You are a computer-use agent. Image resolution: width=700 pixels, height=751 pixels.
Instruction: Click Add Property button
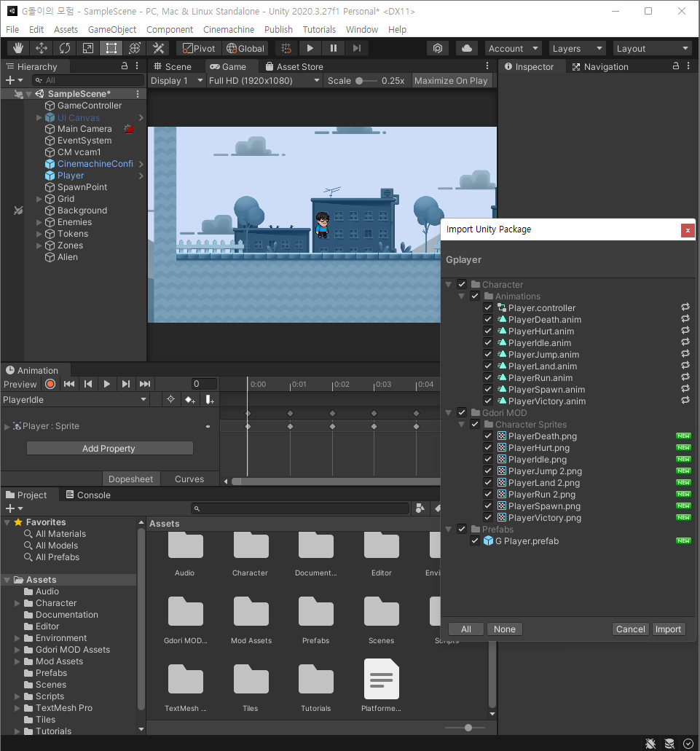[x=110, y=448]
